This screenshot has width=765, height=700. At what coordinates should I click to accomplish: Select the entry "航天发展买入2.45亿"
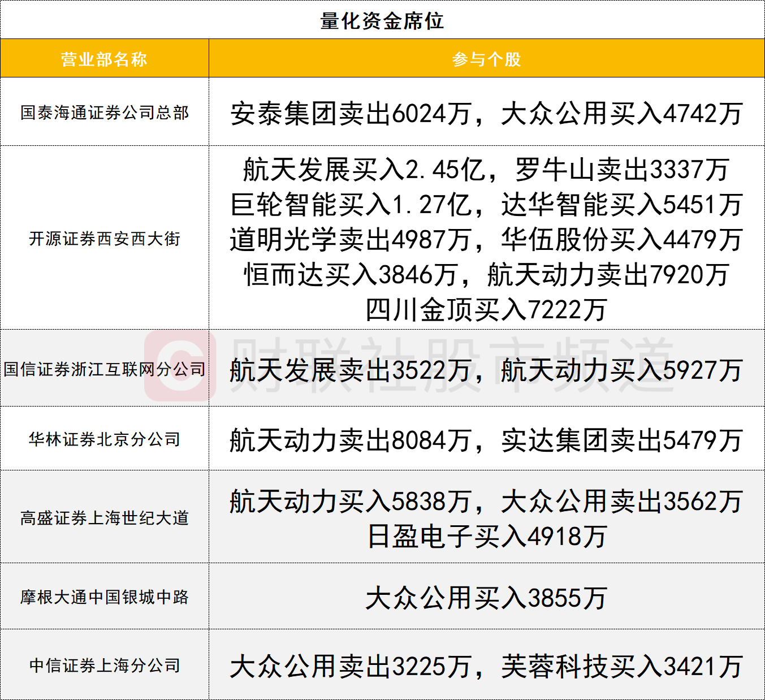(x=364, y=169)
